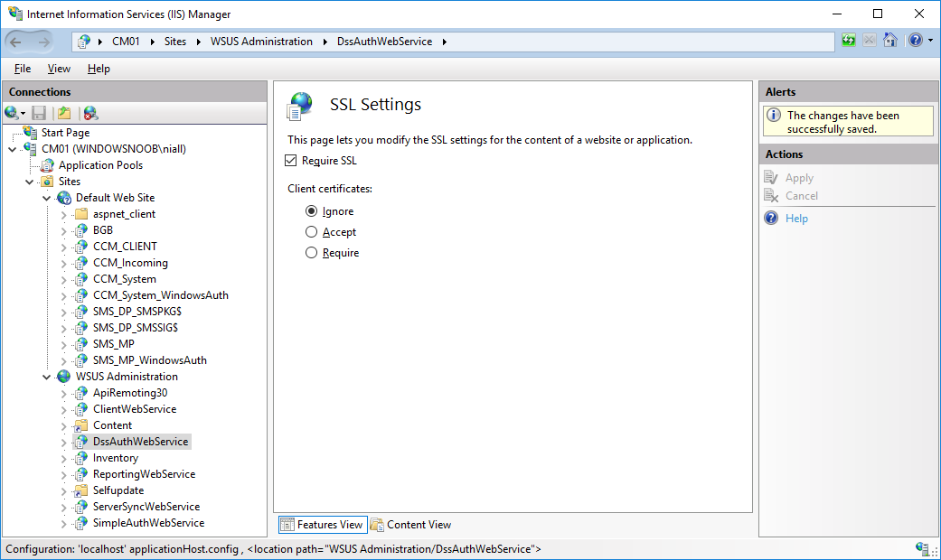Image resolution: width=941 pixels, height=560 pixels.
Task: Expand the CCM_CLIENT node
Action: 64,247
